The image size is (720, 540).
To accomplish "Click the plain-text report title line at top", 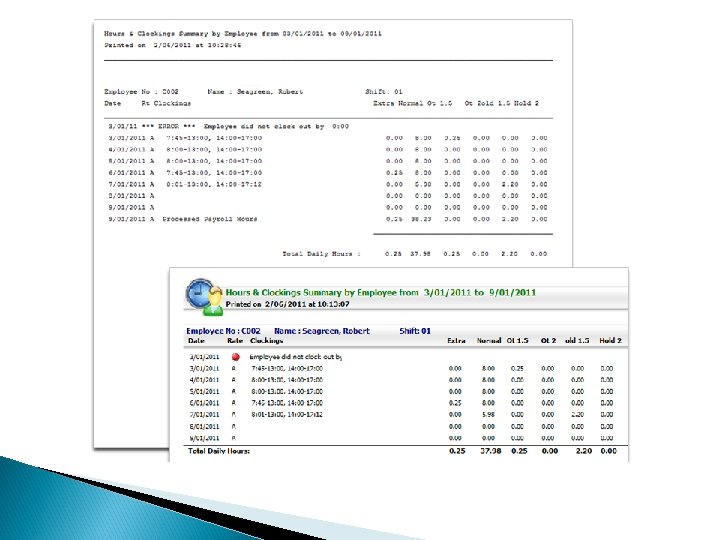I will coord(242,34).
